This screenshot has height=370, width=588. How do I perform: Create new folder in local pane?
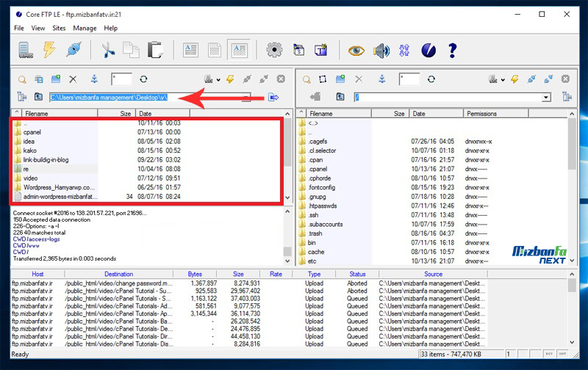coord(56,79)
